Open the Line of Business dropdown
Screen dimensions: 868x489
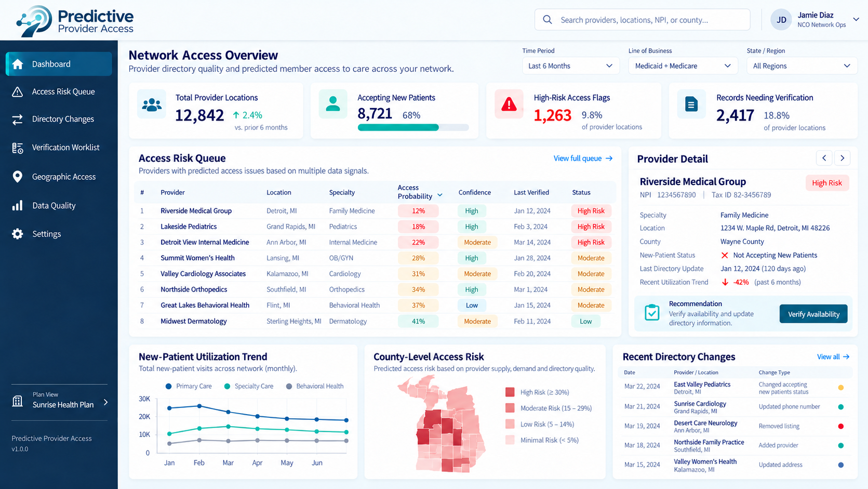pos(683,66)
